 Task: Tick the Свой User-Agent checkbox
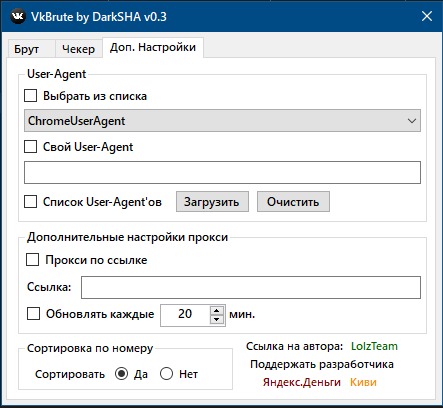[x=31, y=147]
